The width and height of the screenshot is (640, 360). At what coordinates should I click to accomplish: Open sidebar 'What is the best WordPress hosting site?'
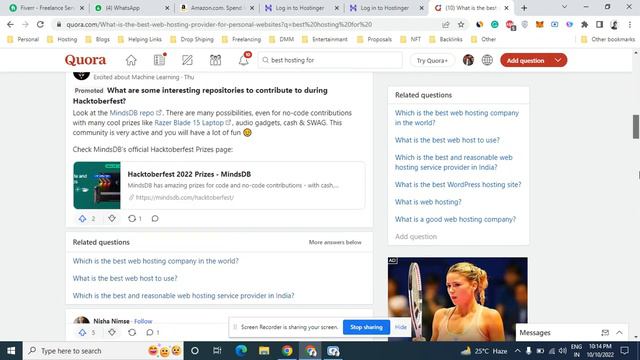tap(458, 184)
